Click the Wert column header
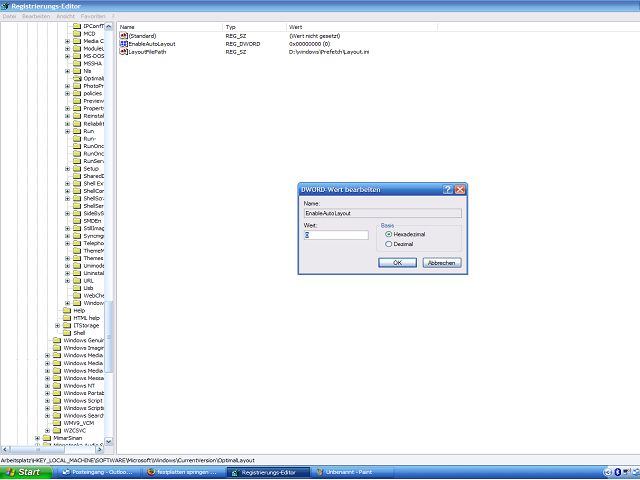This screenshot has height=480, width=640. tap(362, 27)
